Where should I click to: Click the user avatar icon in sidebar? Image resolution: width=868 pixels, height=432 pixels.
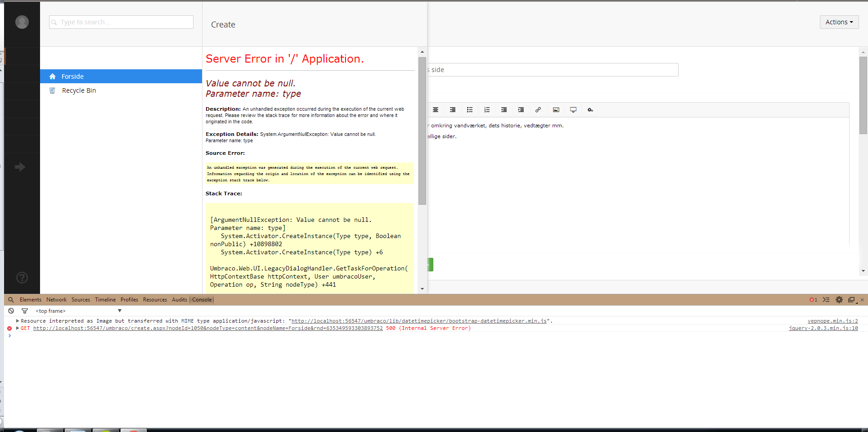[x=22, y=22]
